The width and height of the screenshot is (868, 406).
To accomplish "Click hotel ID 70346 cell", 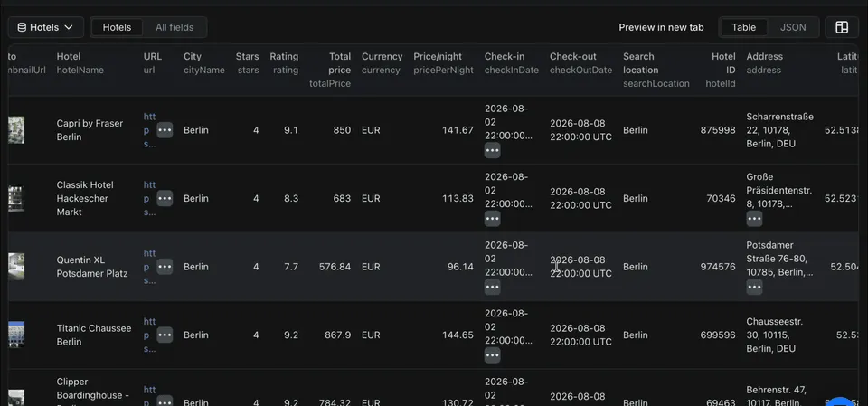I will point(721,198).
